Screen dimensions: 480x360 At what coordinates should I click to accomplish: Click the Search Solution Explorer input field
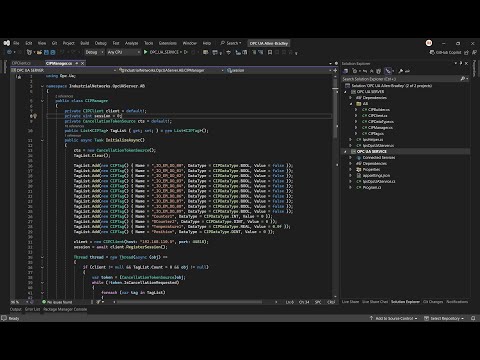[401, 79]
